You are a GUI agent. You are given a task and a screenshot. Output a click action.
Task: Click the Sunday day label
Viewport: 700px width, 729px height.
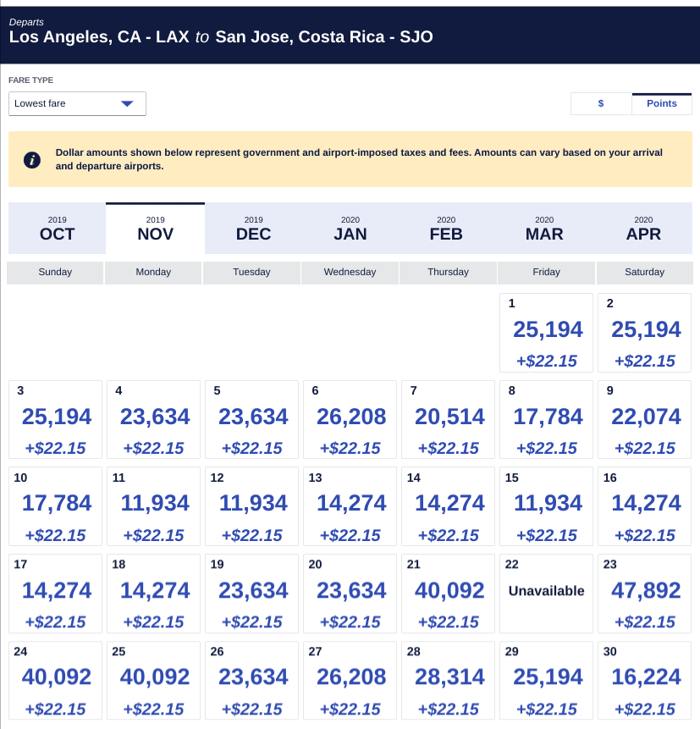click(55, 272)
